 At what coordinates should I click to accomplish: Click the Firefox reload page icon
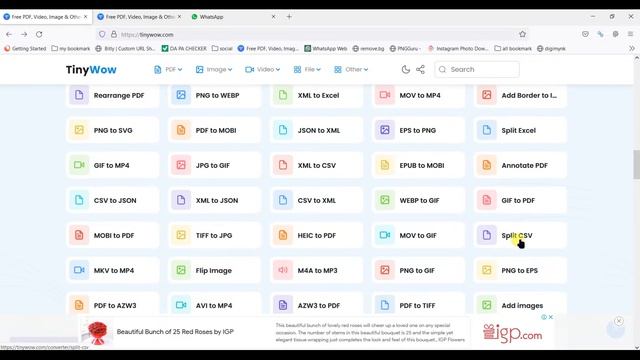click(x=39, y=34)
